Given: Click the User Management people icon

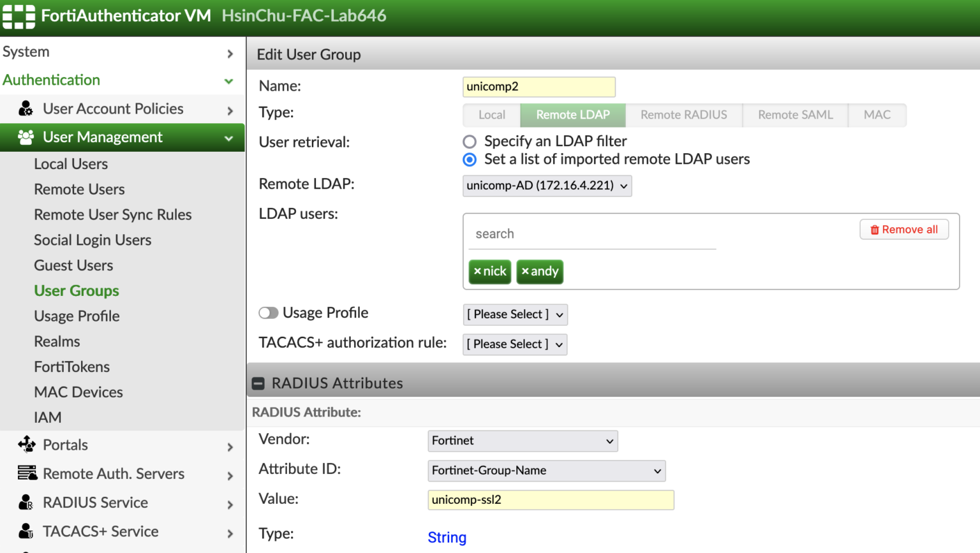Looking at the screenshot, I should 26,137.
